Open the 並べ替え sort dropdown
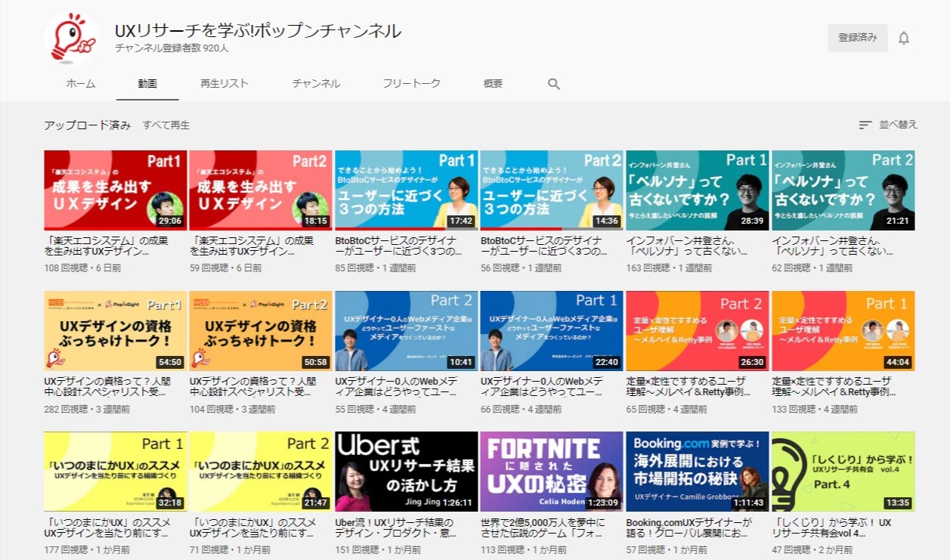This screenshot has height=560, width=950. 888,125
